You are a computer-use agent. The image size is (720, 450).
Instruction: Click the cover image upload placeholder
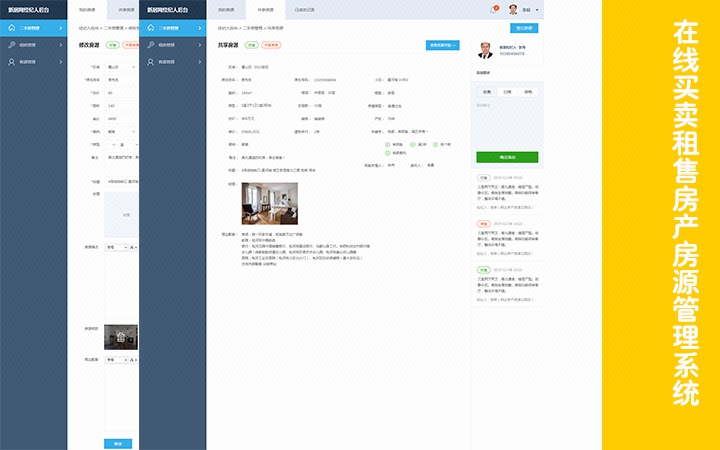121,214
